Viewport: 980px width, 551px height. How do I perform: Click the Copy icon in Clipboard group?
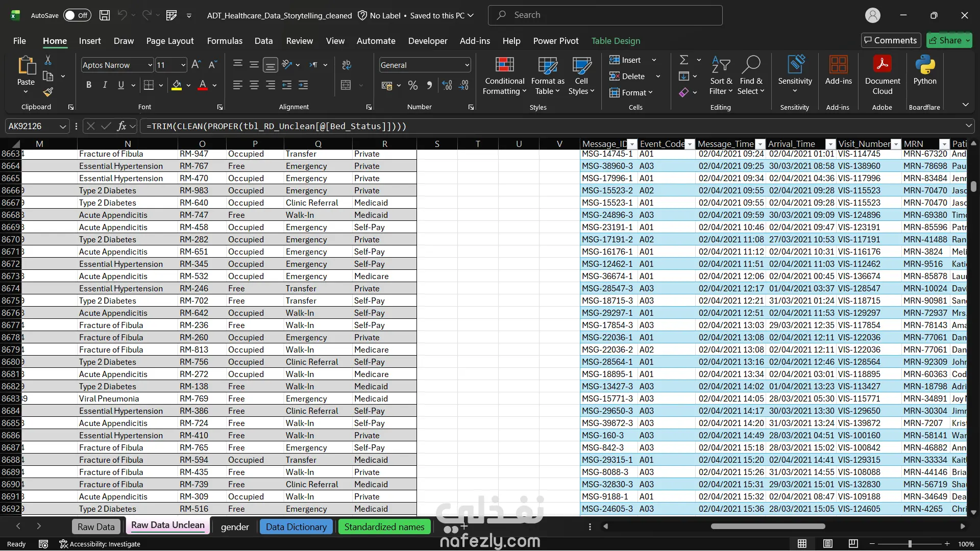coord(48,77)
